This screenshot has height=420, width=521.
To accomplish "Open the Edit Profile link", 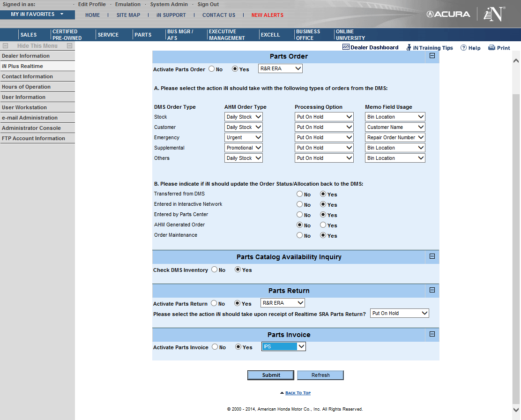I will tap(92, 4).
